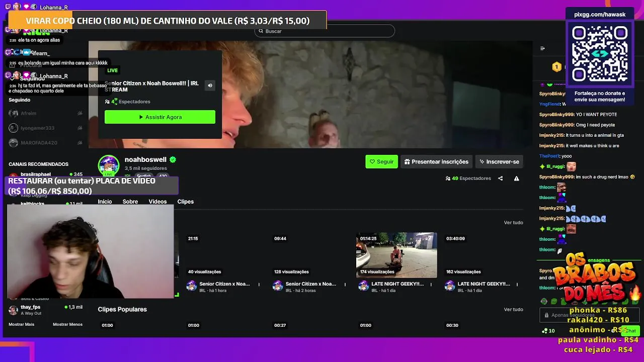Open options menu of the 128 visualizações video
The height and width of the screenshot is (362, 644).
pyautogui.click(x=345, y=285)
